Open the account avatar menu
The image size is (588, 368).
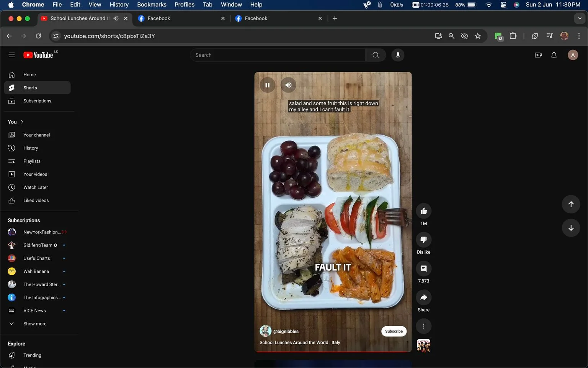tap(573, 55)
